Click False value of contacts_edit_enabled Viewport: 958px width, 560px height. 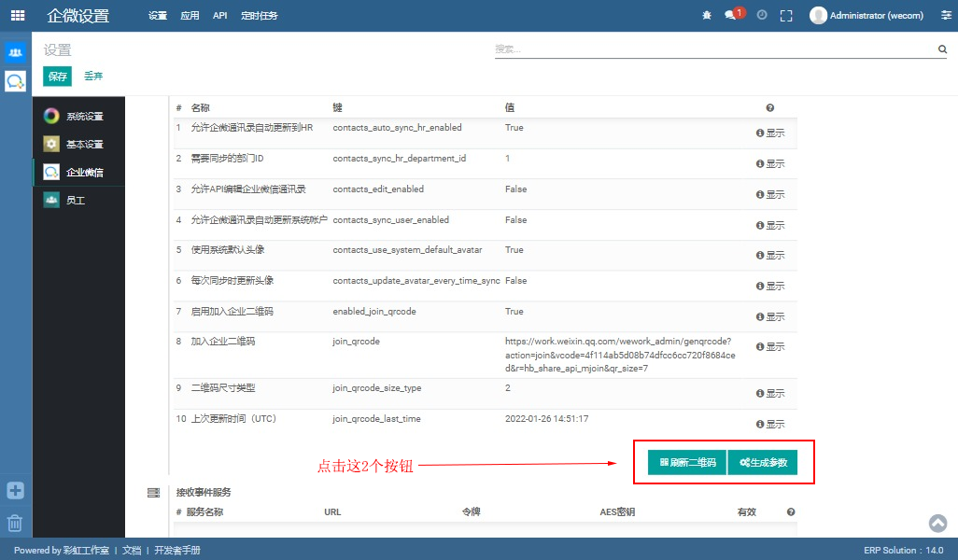pyautogui.click(x=515, y=189)
